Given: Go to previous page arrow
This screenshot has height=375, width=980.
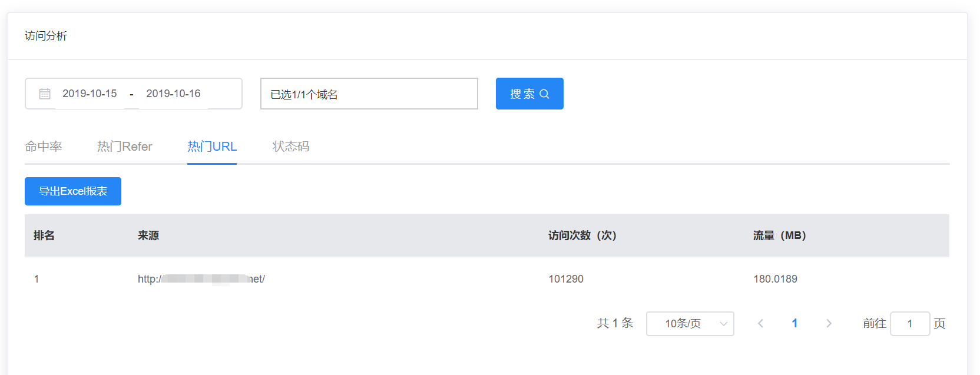Looking at the screenshot, I should point(760,323).
